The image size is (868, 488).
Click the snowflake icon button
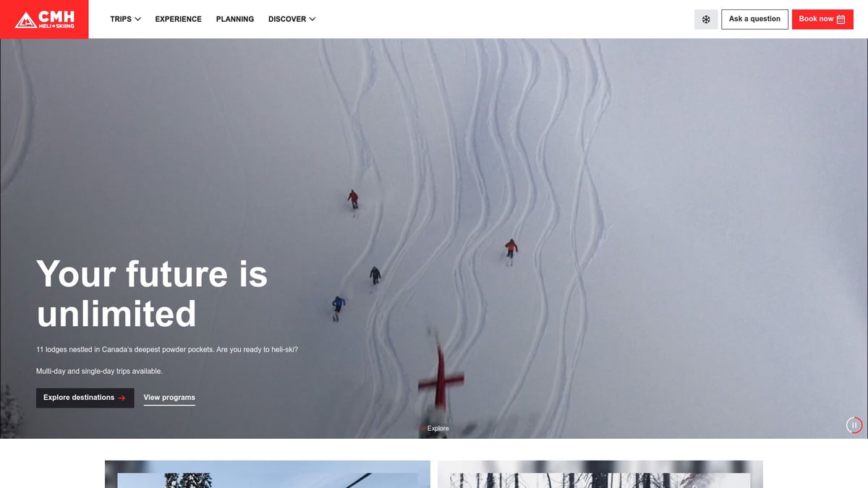[706, 20]
